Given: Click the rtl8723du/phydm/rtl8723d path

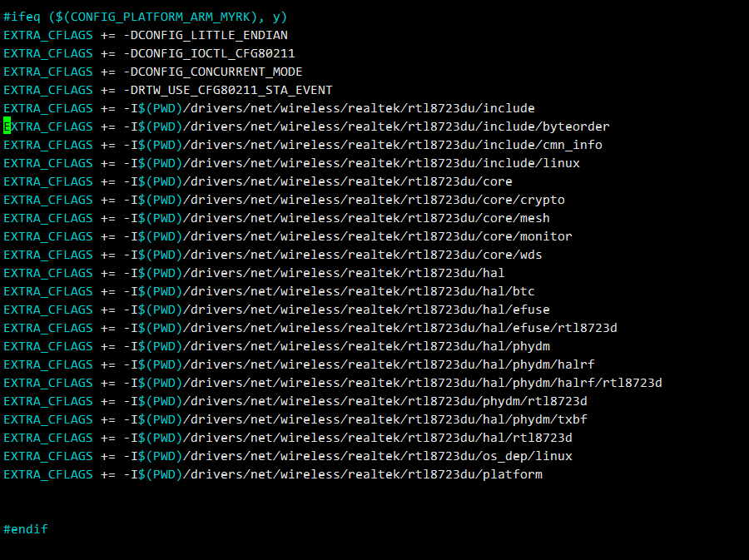Looking at the screenshot, I should [x=355, y=402].
